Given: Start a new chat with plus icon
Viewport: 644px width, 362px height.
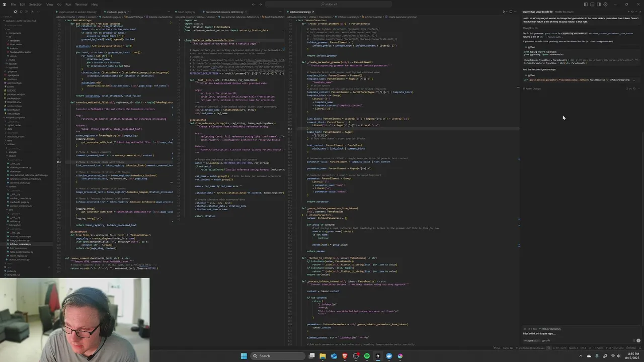Looking at the screenshot, I should click(628, 12).
